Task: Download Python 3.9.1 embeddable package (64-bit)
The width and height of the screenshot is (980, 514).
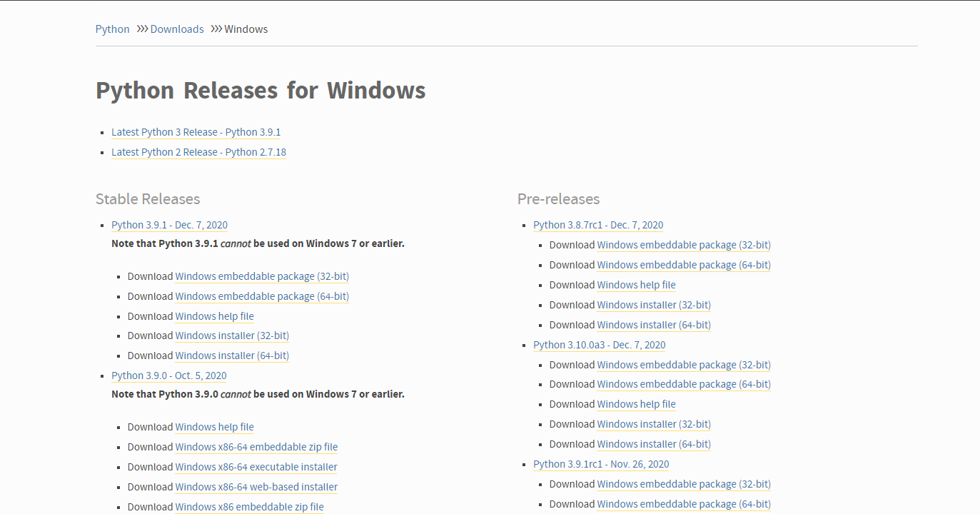Action: [x=262, y=296]
